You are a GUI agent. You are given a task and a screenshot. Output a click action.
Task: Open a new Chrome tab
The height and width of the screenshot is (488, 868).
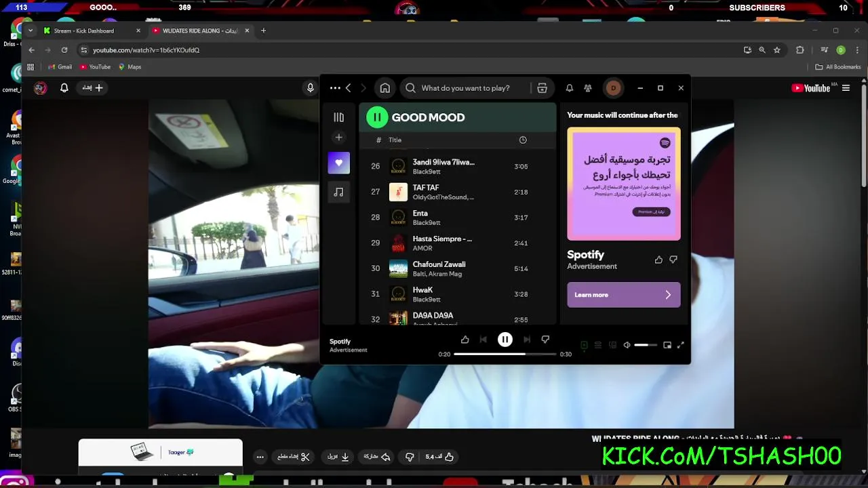point(264,30)
